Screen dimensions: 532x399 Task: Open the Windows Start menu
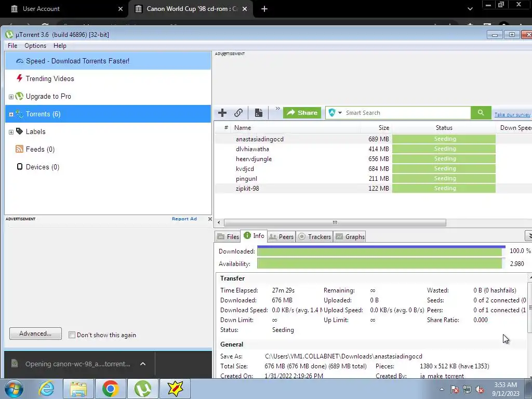(x=14, y=389)
